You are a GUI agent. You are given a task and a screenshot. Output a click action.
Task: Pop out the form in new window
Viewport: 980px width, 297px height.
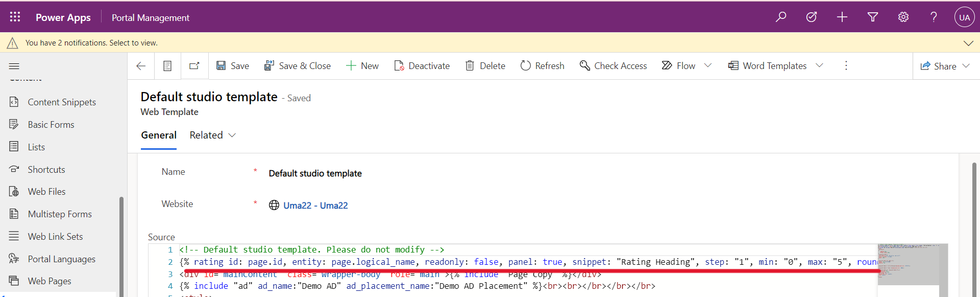[x=194, y=66]
